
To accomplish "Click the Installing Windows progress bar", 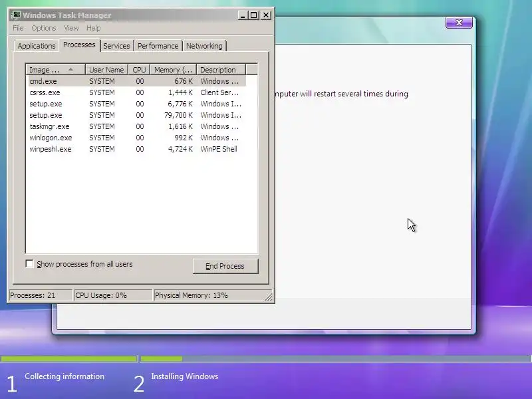I will (336, 358).
